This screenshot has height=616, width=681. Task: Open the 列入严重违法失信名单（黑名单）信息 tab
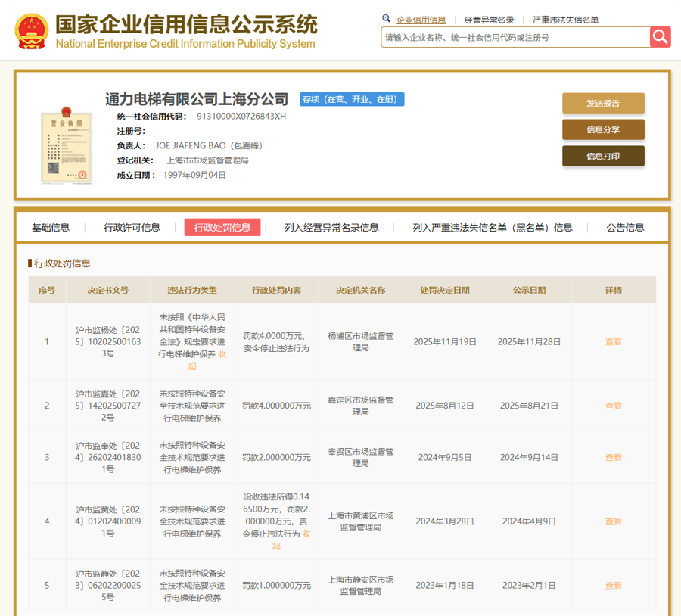[492, 227]
